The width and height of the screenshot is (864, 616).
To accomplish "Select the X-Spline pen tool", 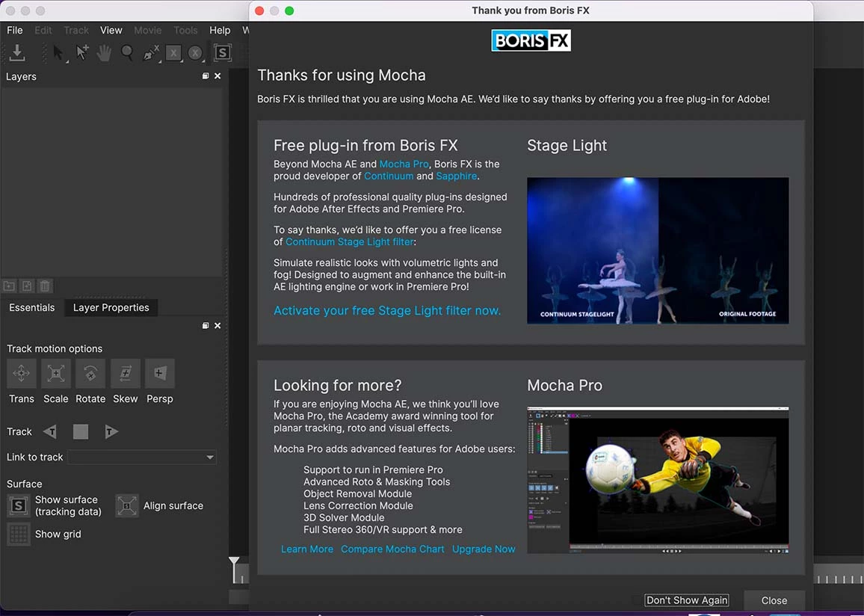I will [x=151, y=53].
